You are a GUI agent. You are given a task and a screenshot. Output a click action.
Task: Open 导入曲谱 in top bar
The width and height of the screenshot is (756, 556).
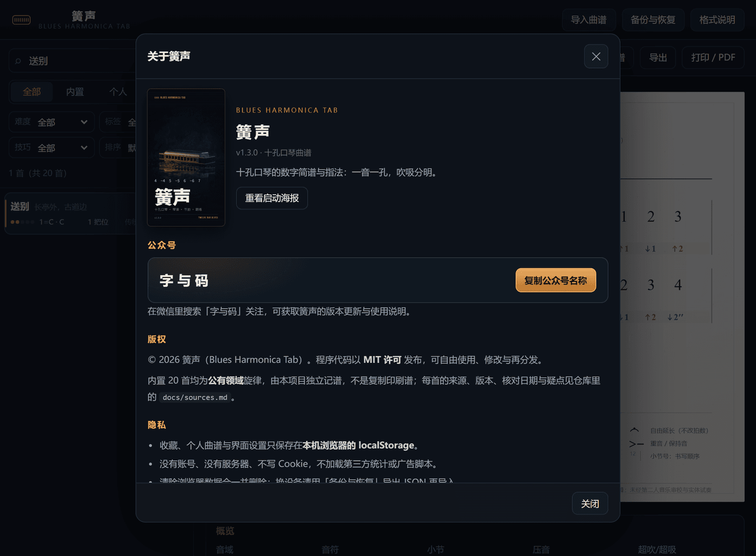click(589, 20)
